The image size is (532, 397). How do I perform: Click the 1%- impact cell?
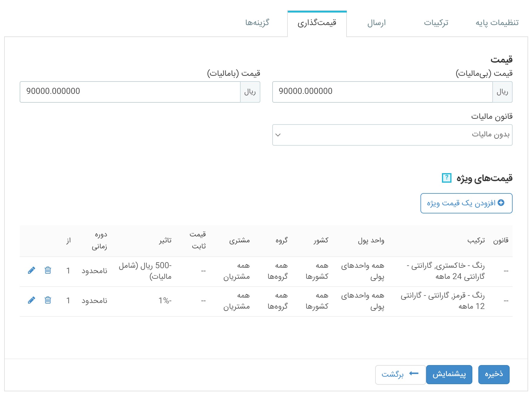(x=165, y=301)
